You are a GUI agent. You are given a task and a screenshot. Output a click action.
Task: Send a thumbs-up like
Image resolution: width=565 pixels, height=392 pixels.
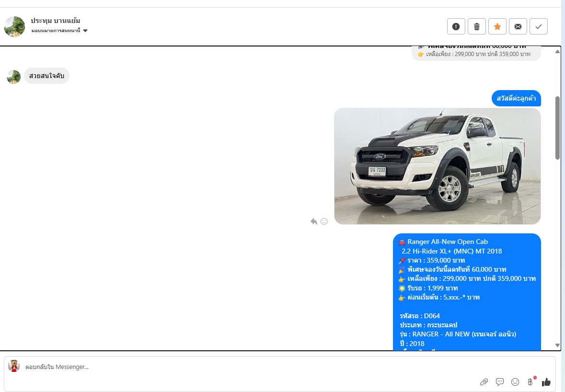coord(546,382)
